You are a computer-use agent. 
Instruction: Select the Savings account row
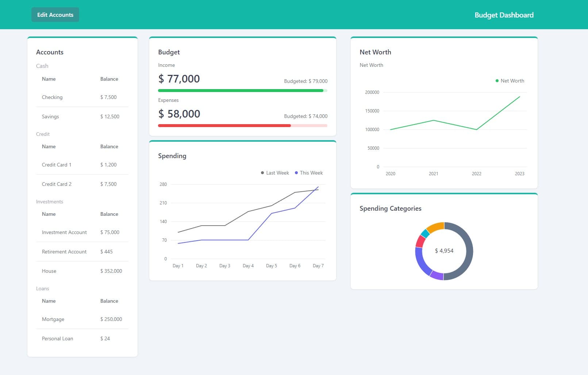pos(82,116)
